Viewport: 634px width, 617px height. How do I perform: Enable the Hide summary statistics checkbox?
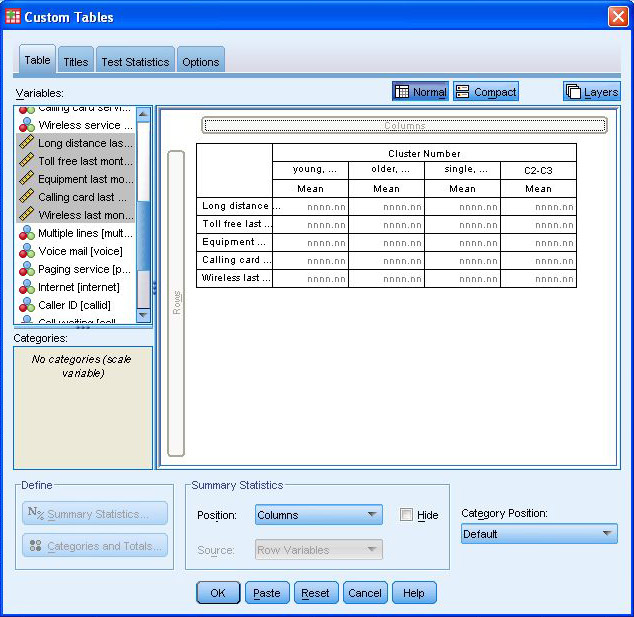click(406, 515)
